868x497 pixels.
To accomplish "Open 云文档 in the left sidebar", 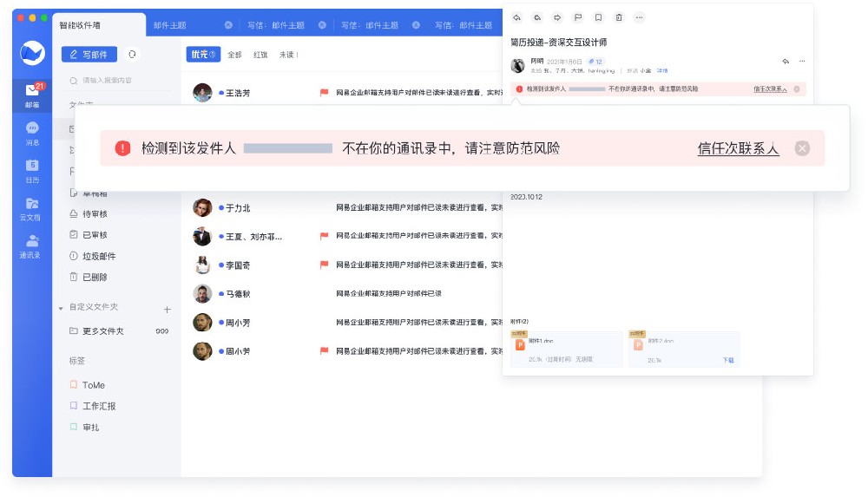I will click(32, 208).
